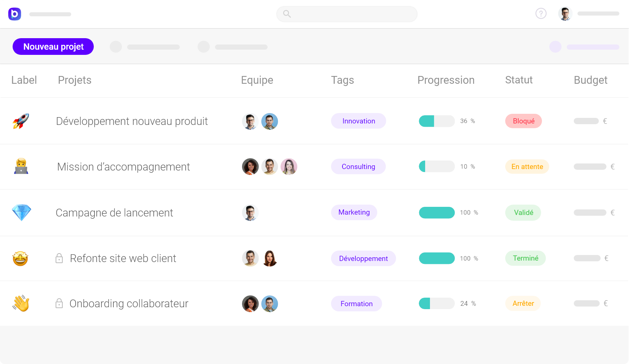
Task: Click the Bloqué status badge
Action: tap(523, 121)
